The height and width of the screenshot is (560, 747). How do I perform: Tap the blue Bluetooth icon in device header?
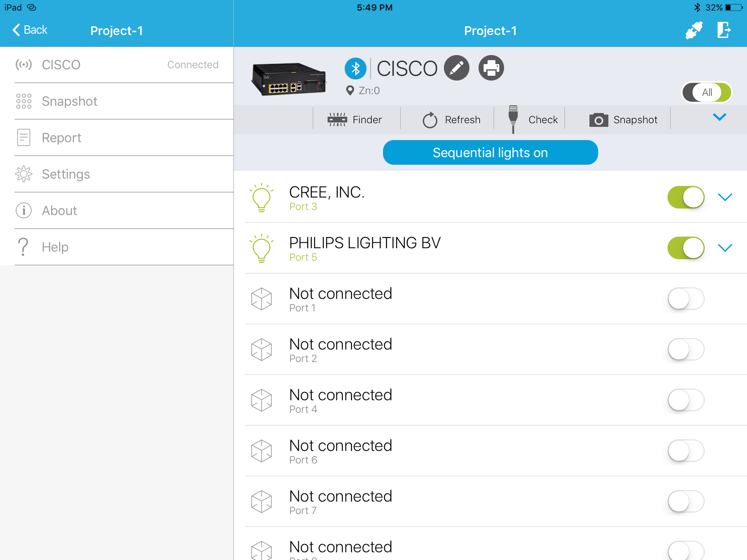point(355,69)
